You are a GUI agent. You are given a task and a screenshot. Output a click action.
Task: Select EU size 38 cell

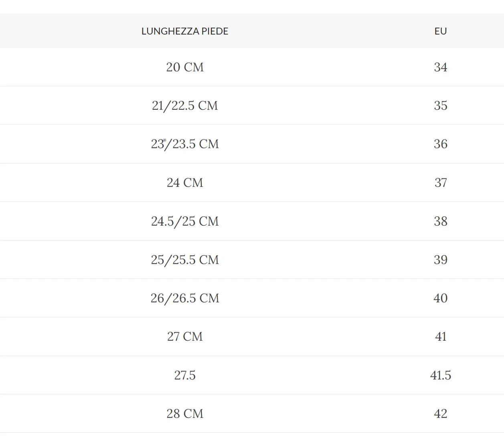point(440,221)
